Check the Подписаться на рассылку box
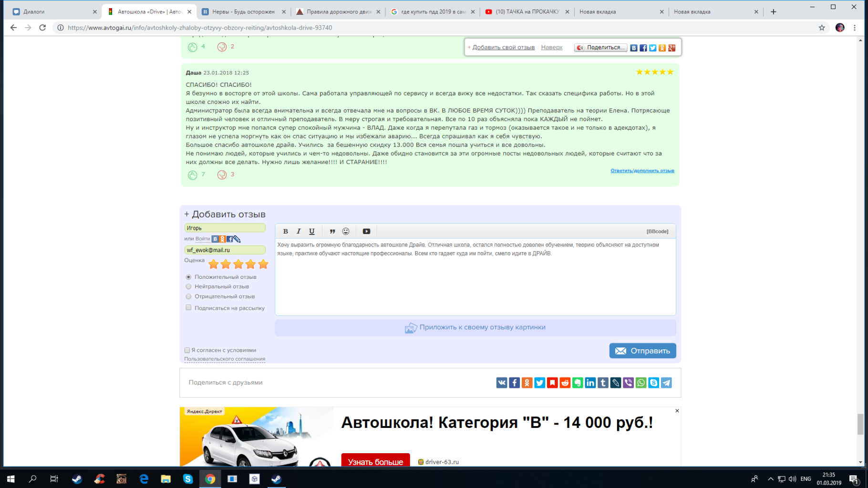868x488 pixels. click(x=188, y=308)
